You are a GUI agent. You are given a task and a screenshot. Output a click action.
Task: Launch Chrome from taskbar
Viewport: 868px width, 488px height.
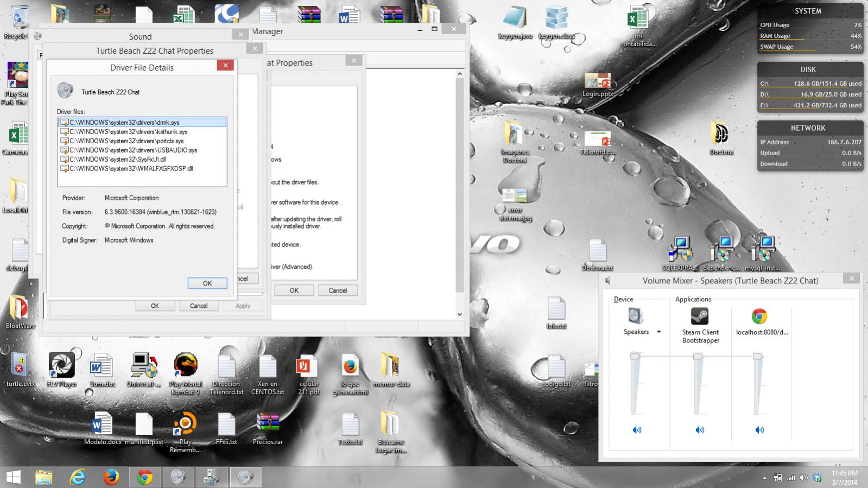pos(144,477)
